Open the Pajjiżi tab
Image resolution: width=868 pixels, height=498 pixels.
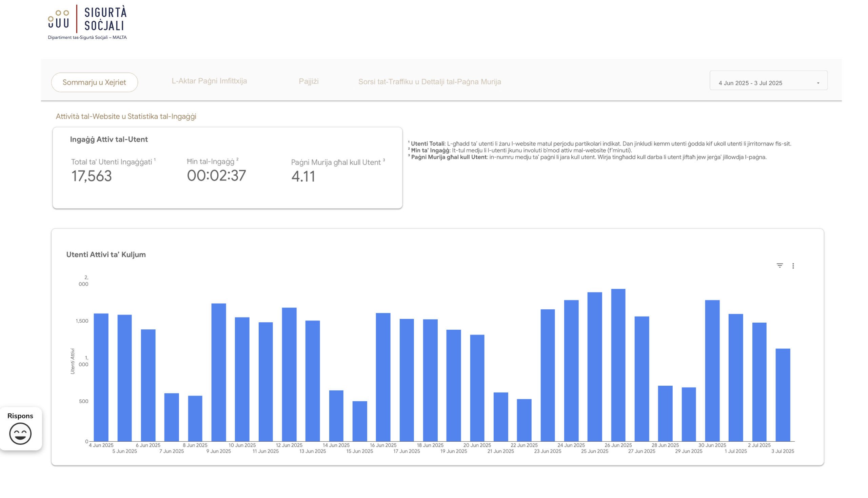pyautogui.click(x=309, y=81)
